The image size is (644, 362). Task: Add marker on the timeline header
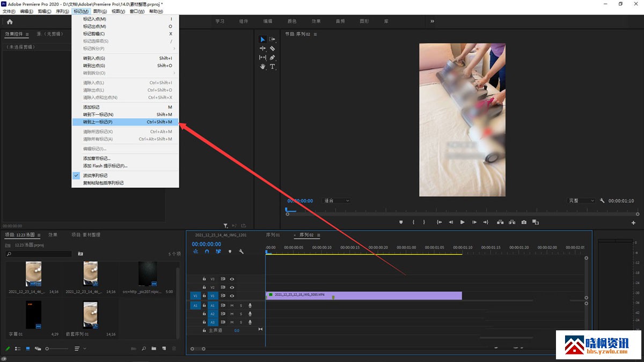coord(230,252)
